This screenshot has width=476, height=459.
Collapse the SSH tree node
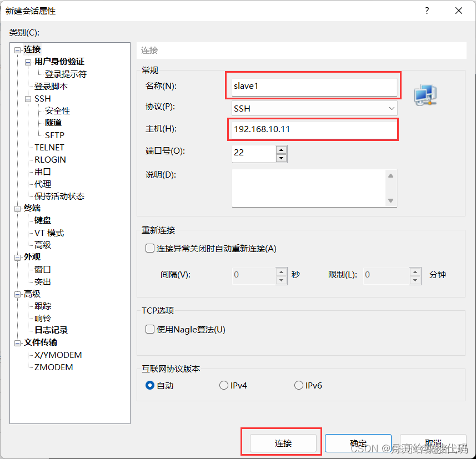28,99
